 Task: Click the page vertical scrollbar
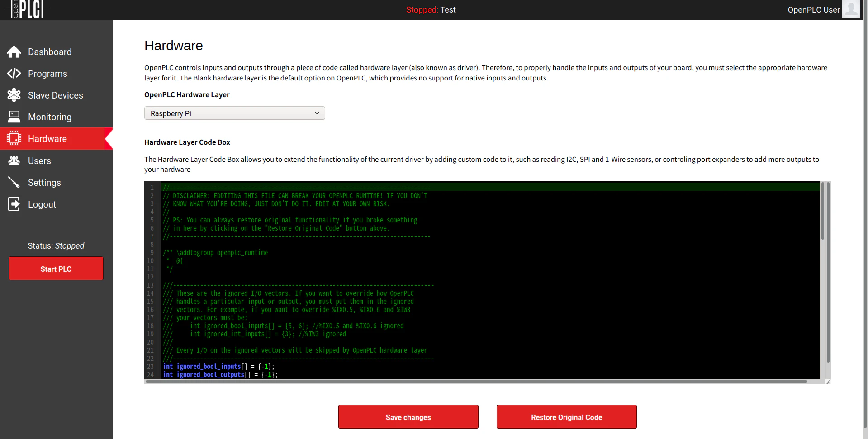pyautogui.click(x=865, y=215)
